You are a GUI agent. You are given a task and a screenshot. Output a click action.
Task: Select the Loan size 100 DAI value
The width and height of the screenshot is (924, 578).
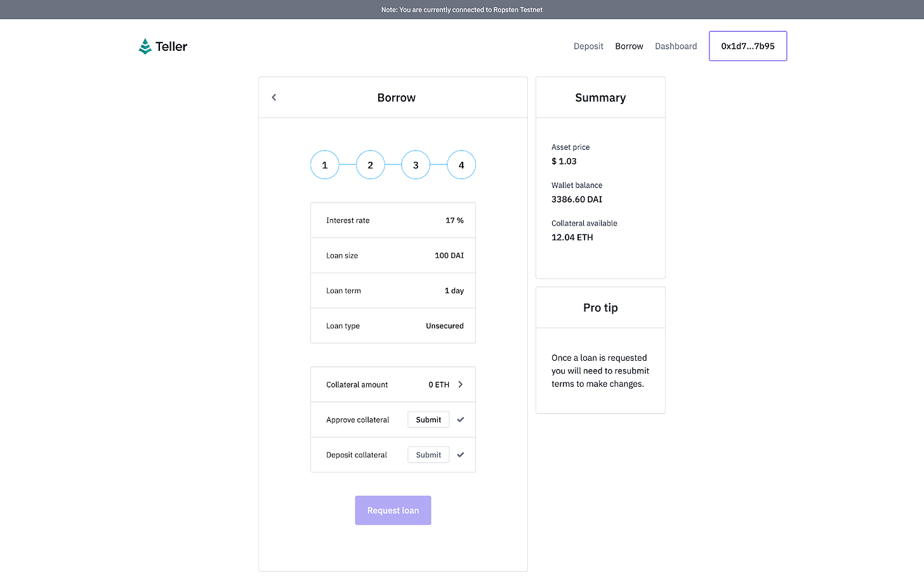click(449, 255)
